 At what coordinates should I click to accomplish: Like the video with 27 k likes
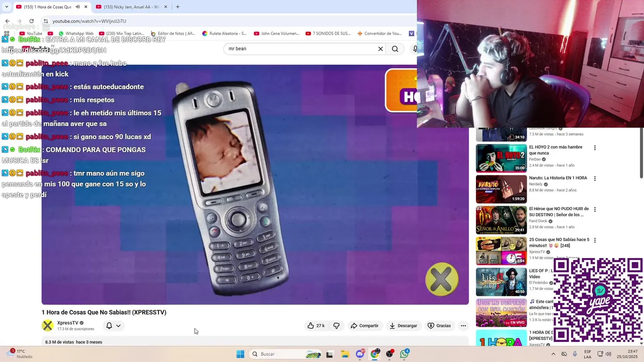click(316, 326)
